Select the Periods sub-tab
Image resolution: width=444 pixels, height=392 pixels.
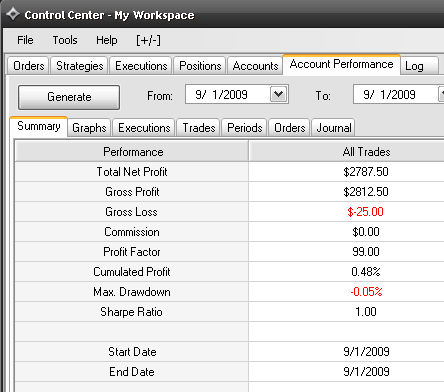245,128
